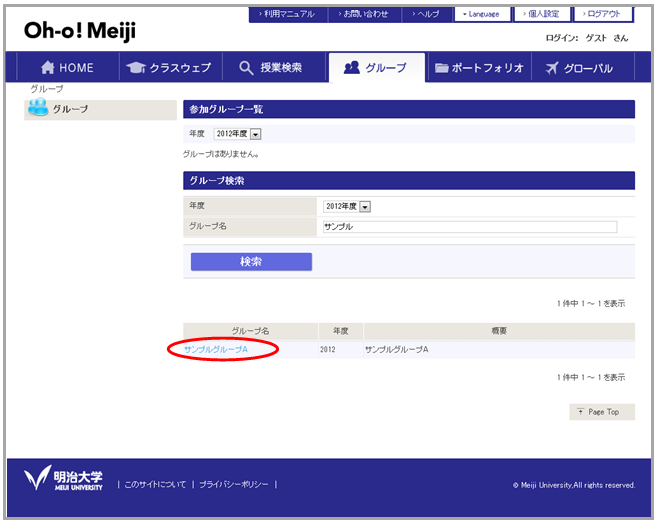
Task: Open 個人設定 settings
Action: [542, 14]
